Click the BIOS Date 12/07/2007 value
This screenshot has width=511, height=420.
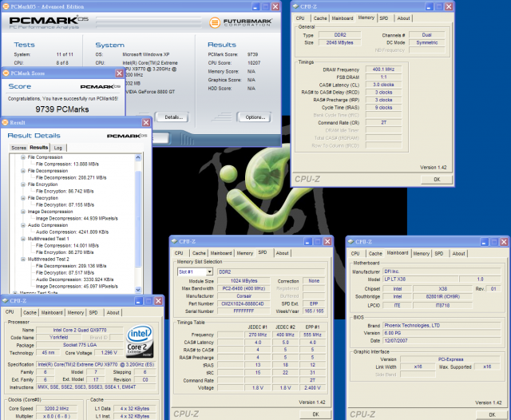pos(442,340)
